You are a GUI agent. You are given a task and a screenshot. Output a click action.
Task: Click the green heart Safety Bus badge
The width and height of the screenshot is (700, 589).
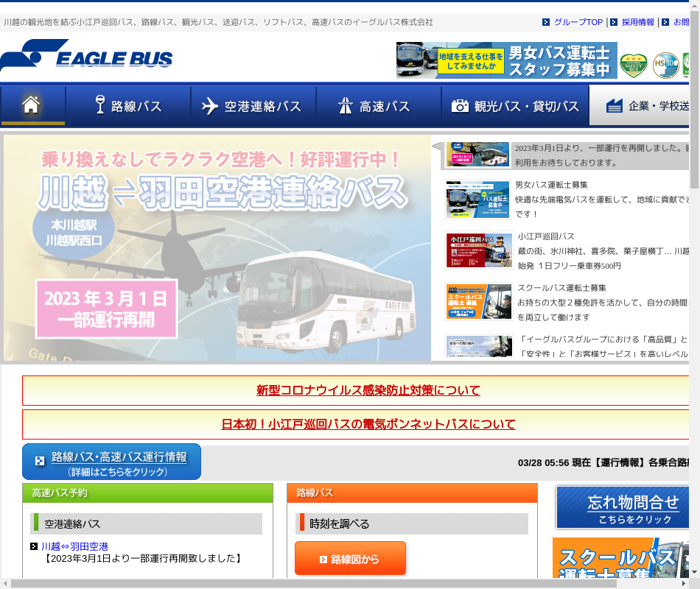tap(634, 66)
